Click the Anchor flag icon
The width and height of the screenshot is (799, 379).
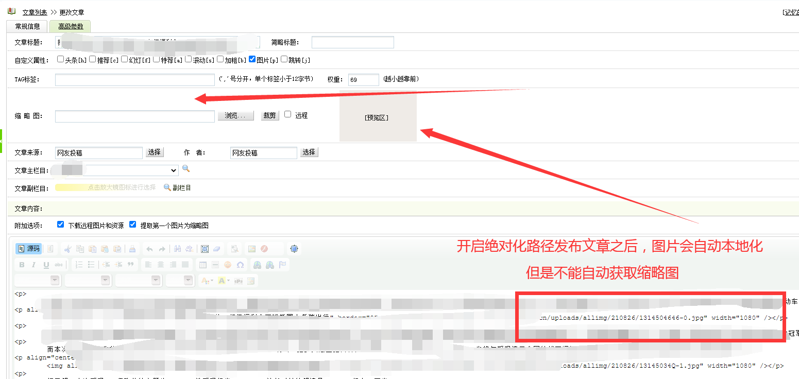(x=283, y=264)
